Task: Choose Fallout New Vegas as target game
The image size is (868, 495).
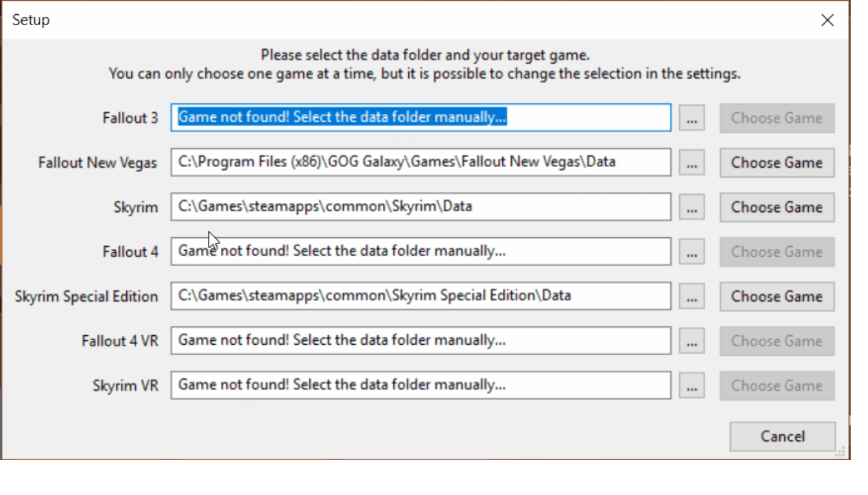Action: (x=777, y=163)
